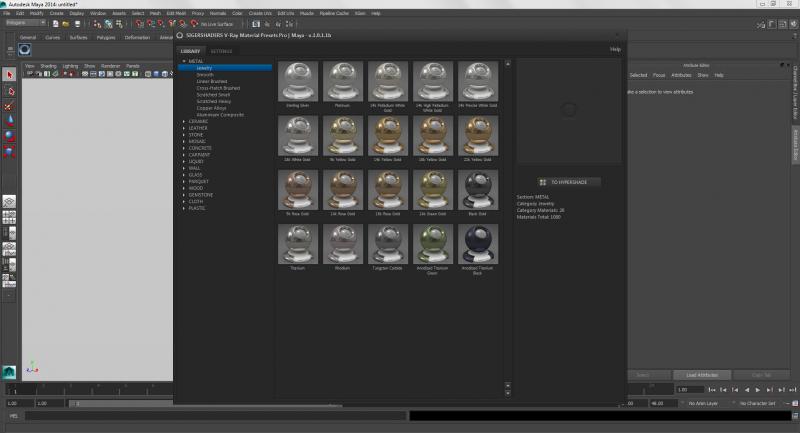Select the arrow Select tool in toolbox

tap(9, 74)
